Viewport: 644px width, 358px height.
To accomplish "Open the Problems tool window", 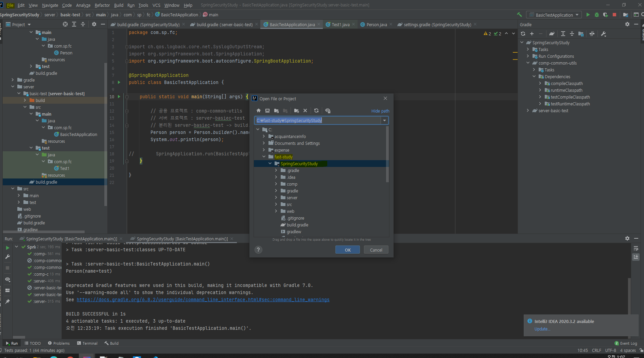I will pos(59,343).
